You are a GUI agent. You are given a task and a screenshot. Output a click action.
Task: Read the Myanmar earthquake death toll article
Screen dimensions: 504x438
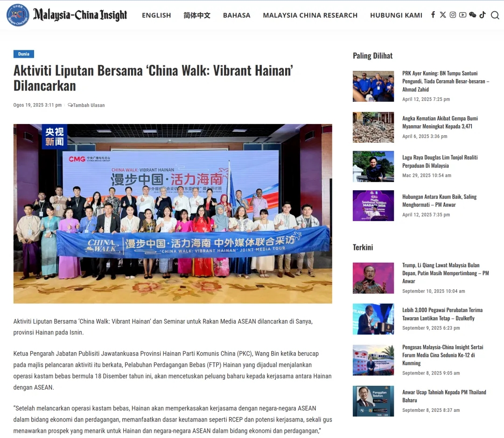pyautogui.click(x=440, y=122)
